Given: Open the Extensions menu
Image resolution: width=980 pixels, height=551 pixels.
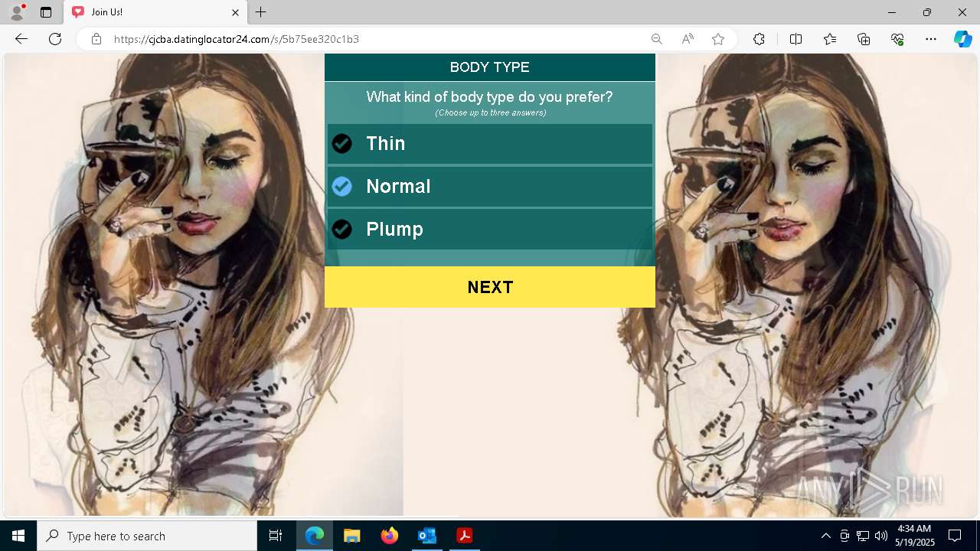Looking at the screenshot, I should coord(759,39).
